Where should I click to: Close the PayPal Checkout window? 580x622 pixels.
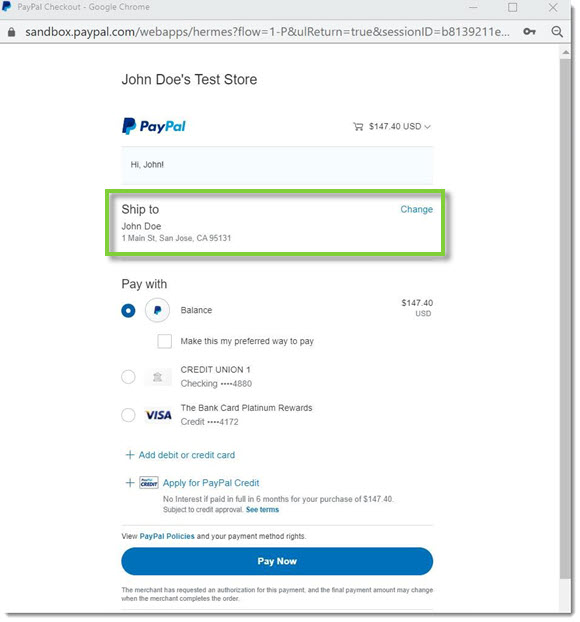coord(553,7)
